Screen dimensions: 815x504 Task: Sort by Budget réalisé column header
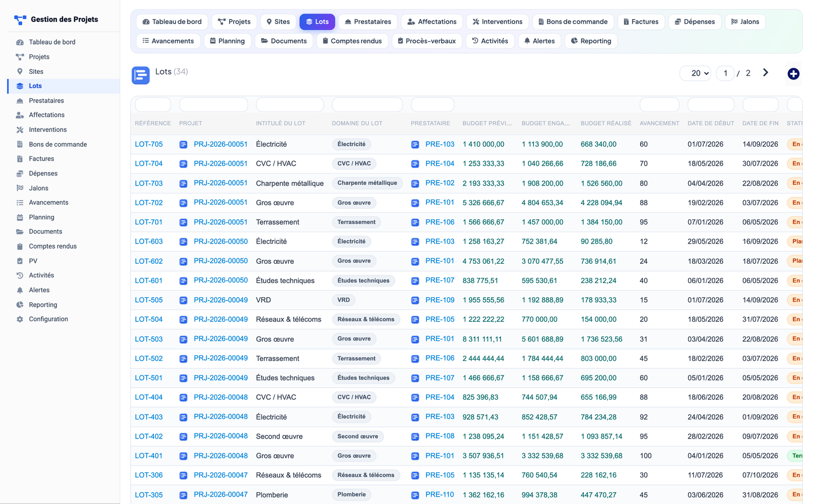pos(606,123)
